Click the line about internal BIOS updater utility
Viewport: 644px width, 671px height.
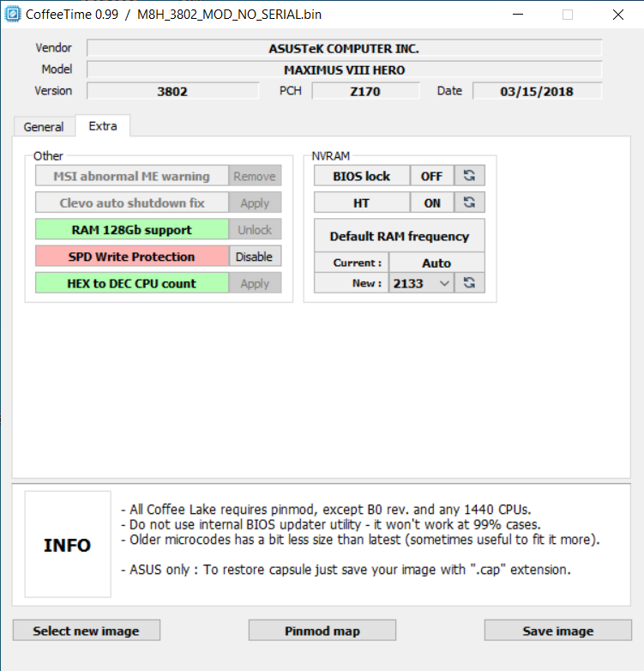[x=330, y=524]
